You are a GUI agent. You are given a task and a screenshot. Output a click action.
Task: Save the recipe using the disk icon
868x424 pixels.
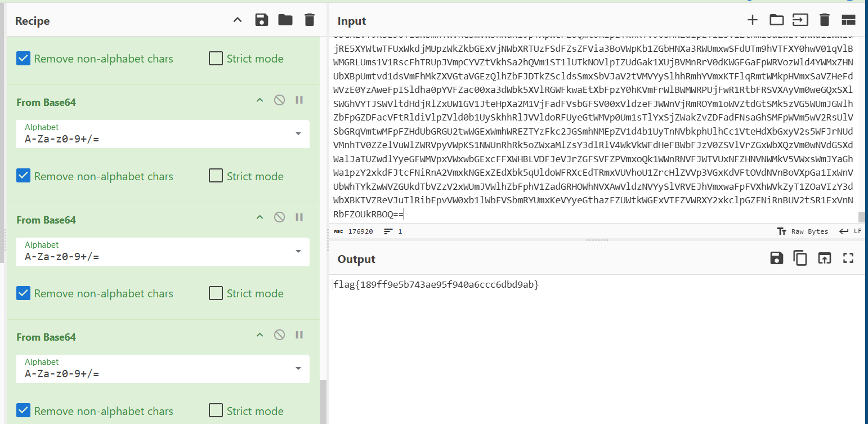point(261,20)
